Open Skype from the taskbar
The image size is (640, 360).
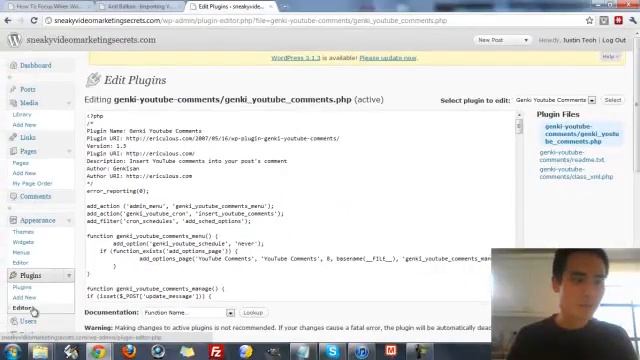pos(332,351)
